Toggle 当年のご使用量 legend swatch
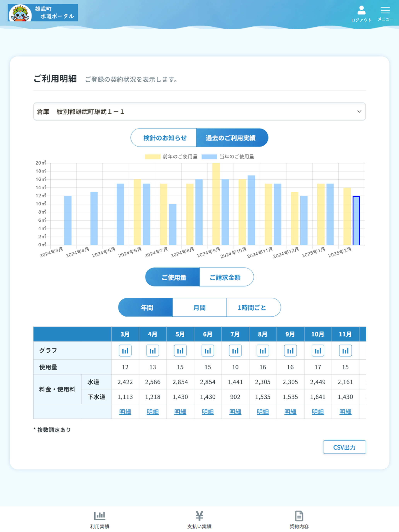399x532 pixels. [209, 157]
